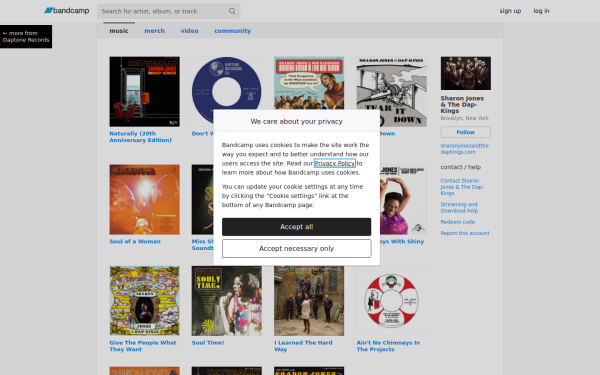Open the Give The People What They Want cover
The width and height of the screenshot is (600, 375).
144,301
